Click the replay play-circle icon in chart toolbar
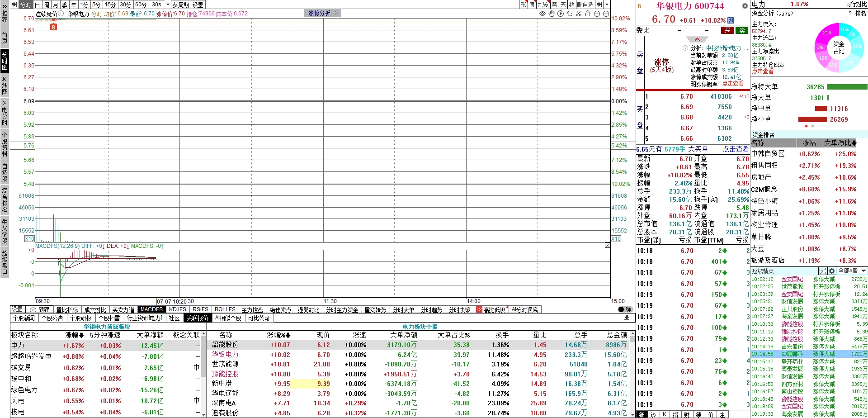The image size is (868, 418). [561, 14]
